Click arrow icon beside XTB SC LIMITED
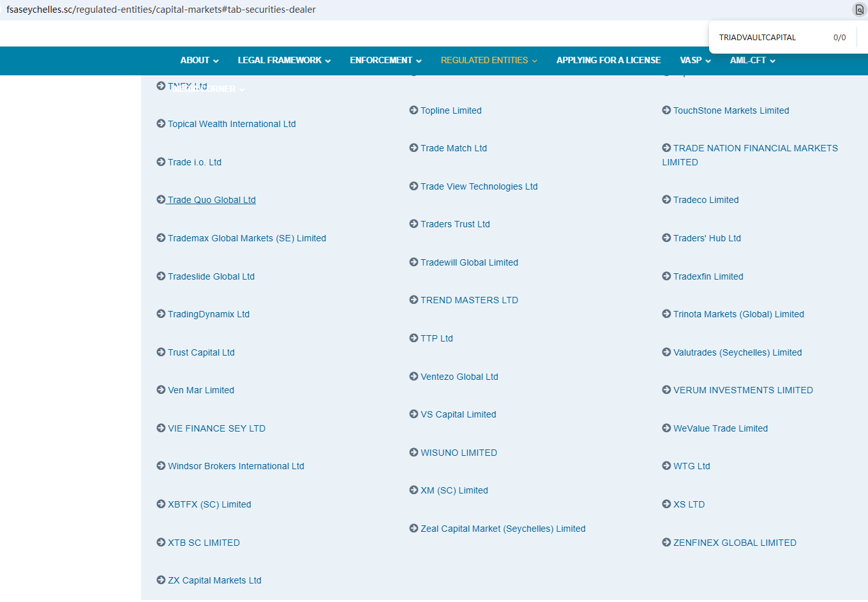 point(161,543)
